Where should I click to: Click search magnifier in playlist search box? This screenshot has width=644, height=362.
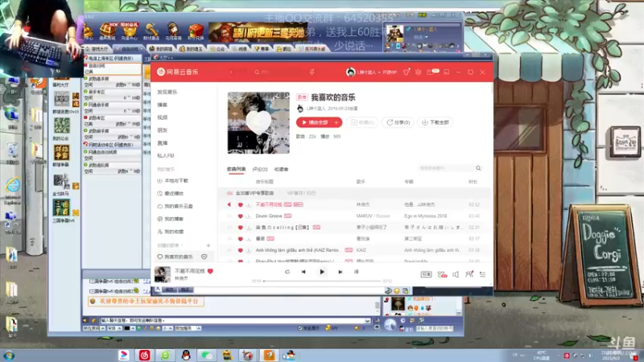coord(478,168)
